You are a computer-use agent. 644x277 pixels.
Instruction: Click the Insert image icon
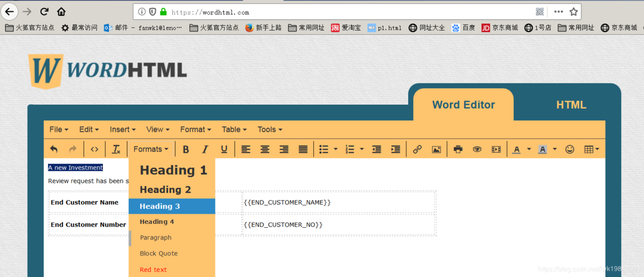[436, 149]
